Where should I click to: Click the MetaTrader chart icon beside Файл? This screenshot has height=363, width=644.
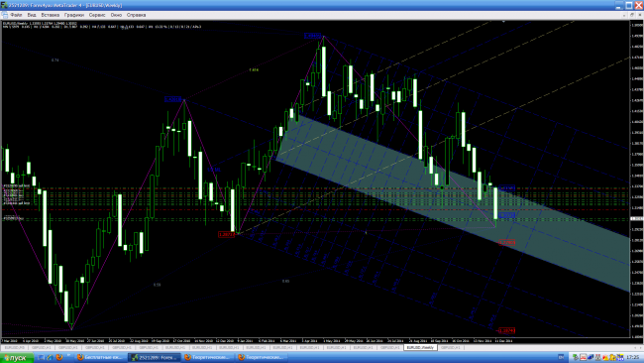(x=5, y=15)
